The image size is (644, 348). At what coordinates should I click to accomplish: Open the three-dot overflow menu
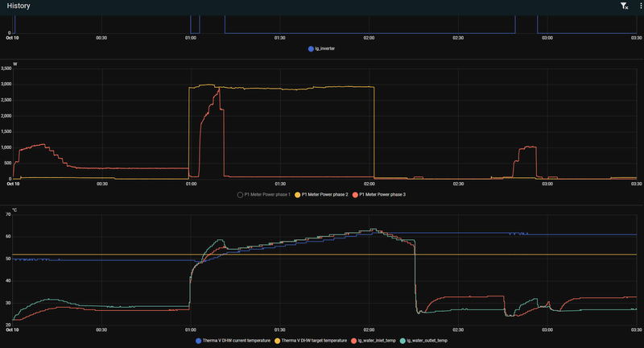[641, 6]
